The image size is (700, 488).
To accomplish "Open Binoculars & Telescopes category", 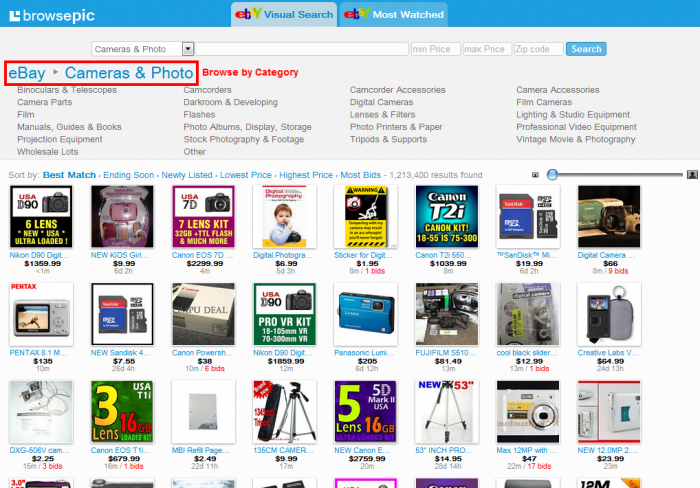I will click(x=67, y=90).
